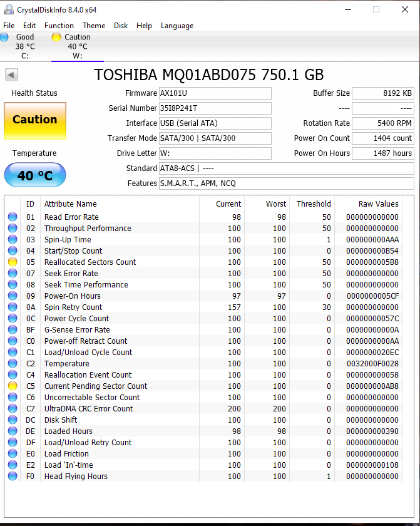Click the Drive Letter field W:
The image size is (420, 526).
pyautogui.click(x=215, y=153)
